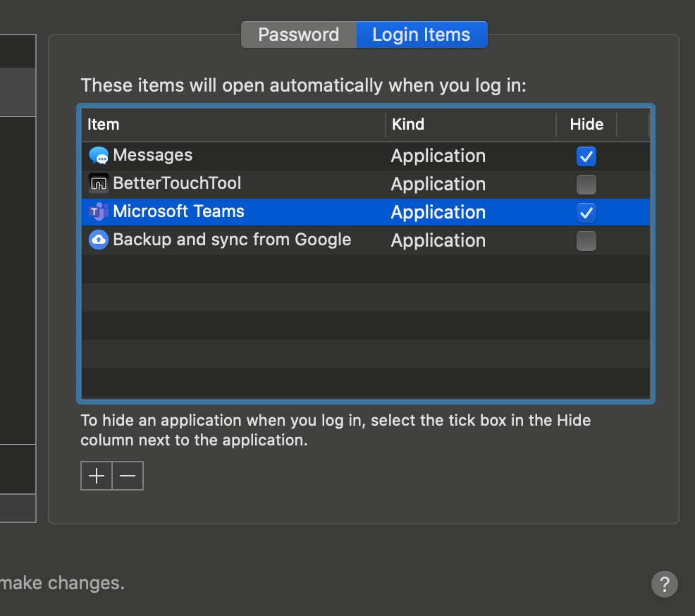
Task: Remove selected login item with minus button
Action: pyautogui.click(x=128, y=476)
